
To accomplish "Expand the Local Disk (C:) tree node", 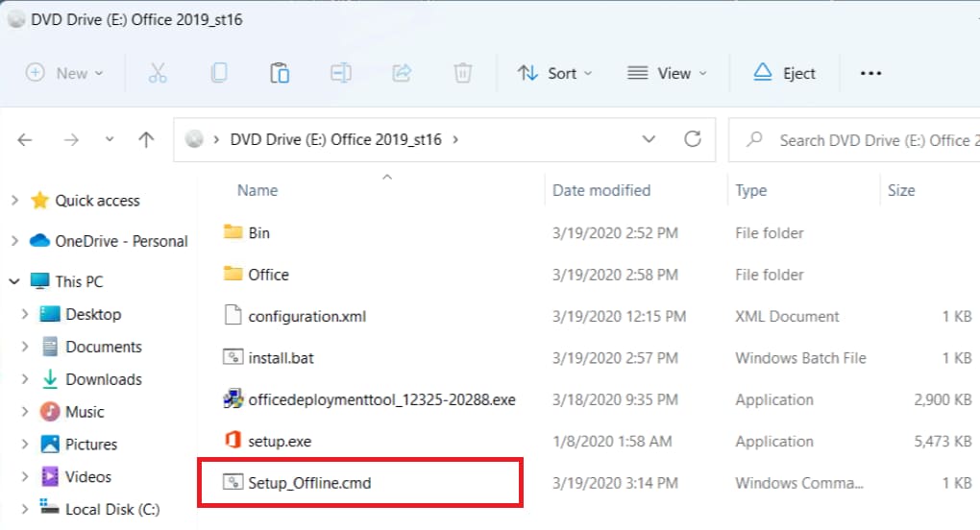I will (x=25, y=509).
